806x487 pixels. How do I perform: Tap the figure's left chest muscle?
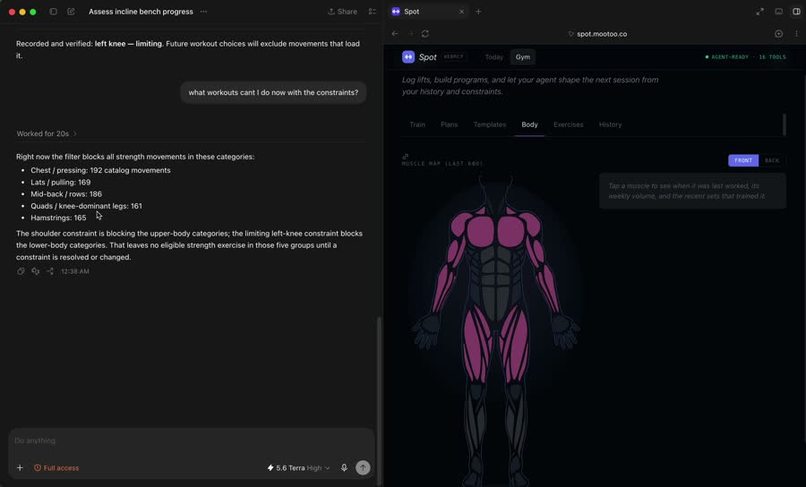tap(481, 231)
